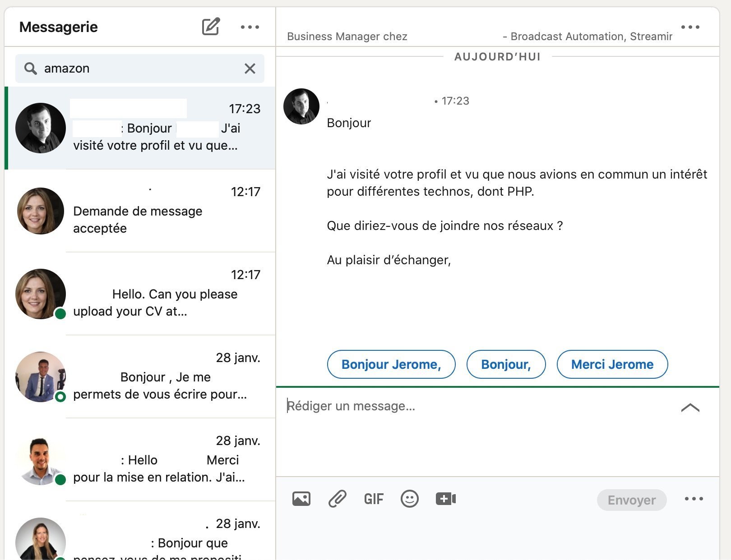Choose the 'Bonjour,' suggested reply

(x=506, y=364)
